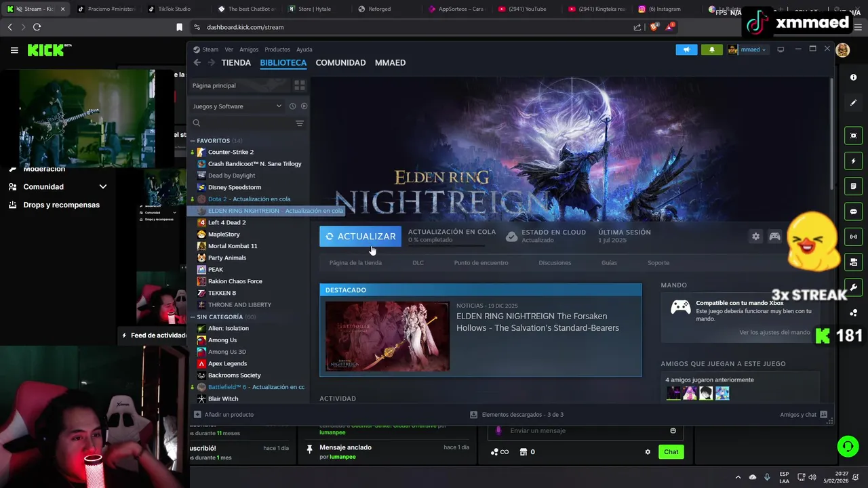Open the collections grid view icon
The width and height of the screenshot is (868, 488).
(299, 85)
